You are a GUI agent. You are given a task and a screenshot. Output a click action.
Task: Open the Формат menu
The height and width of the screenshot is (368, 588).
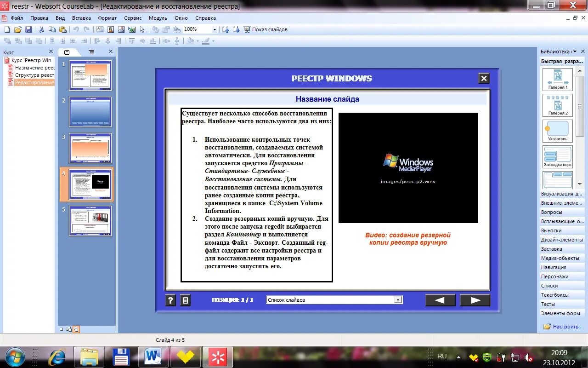click(x=107, y=18)
